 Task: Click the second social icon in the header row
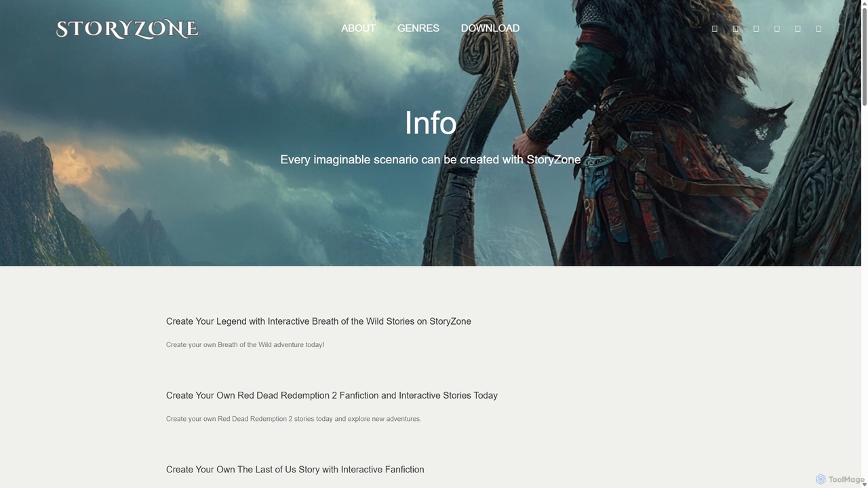[736, 28]
